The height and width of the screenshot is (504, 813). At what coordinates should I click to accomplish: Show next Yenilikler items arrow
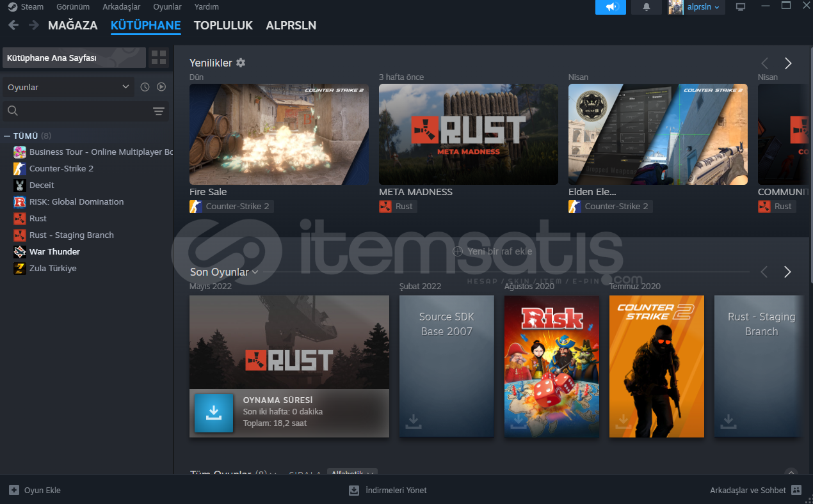[x=788, y=63]
